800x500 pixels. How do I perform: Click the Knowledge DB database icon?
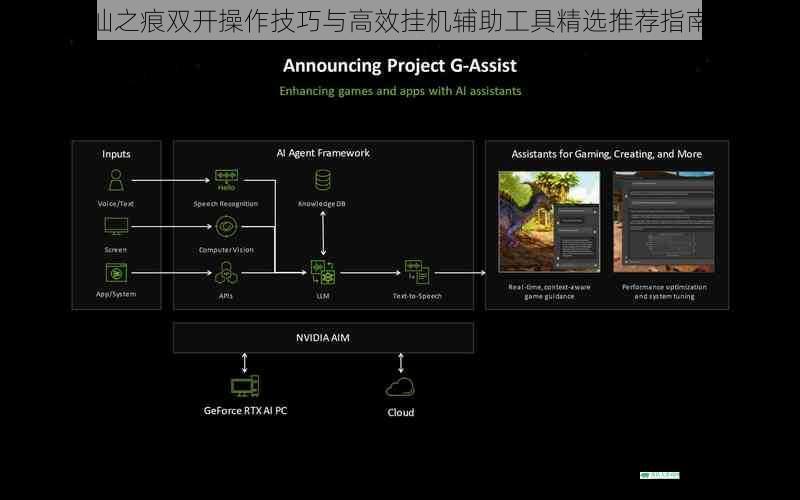pyautogui.click(x=323, y=180)
